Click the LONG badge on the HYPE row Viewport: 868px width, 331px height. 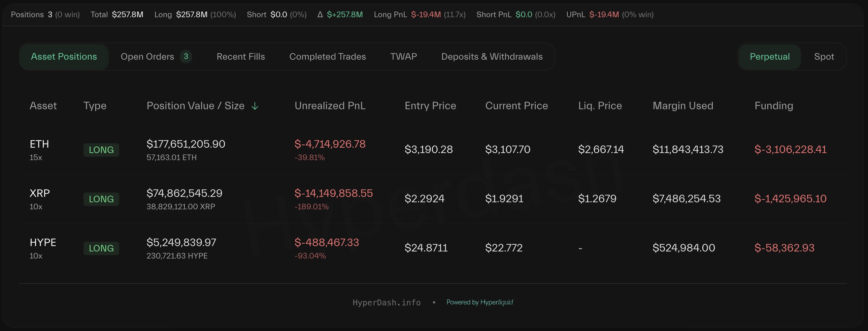click(101, 248)
